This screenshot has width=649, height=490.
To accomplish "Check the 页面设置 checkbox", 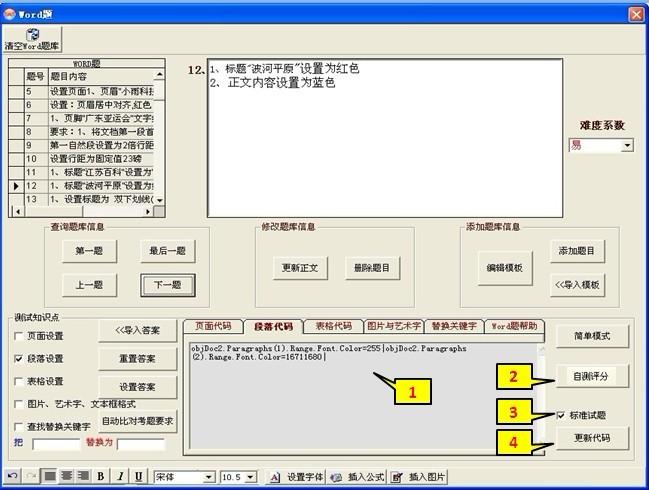I will pyautogui.click(x=18, y=336).
